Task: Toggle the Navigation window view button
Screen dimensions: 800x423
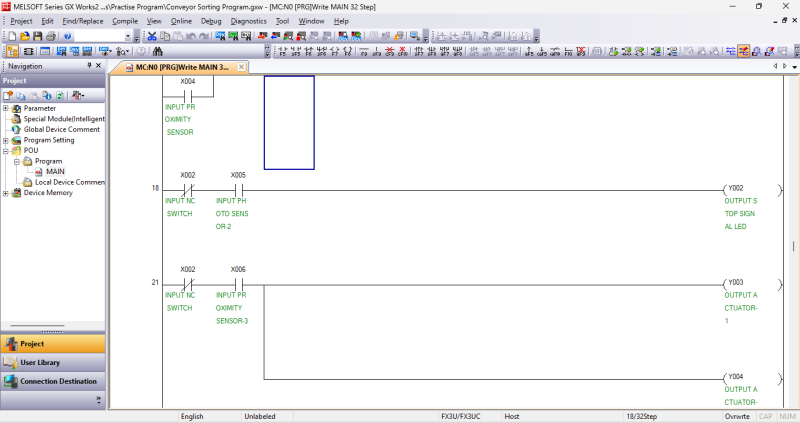Action: click(12, 51)
